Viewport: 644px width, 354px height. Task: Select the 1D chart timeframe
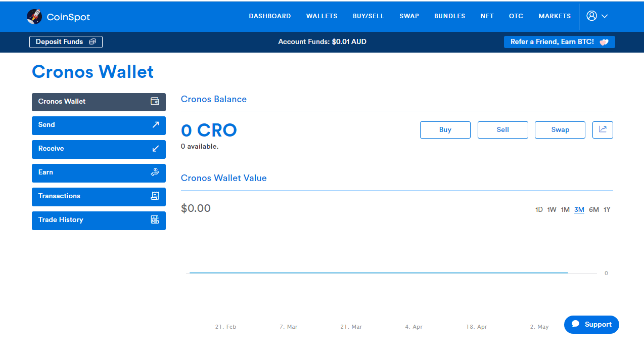click(538, 209)
